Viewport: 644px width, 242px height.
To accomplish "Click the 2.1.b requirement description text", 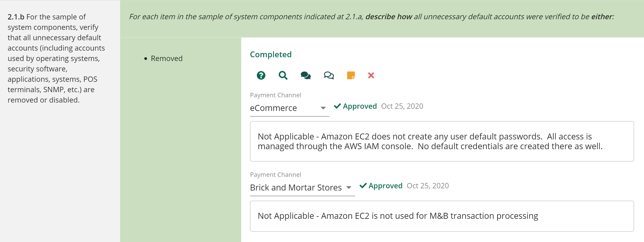I will [x=56, y=58].
